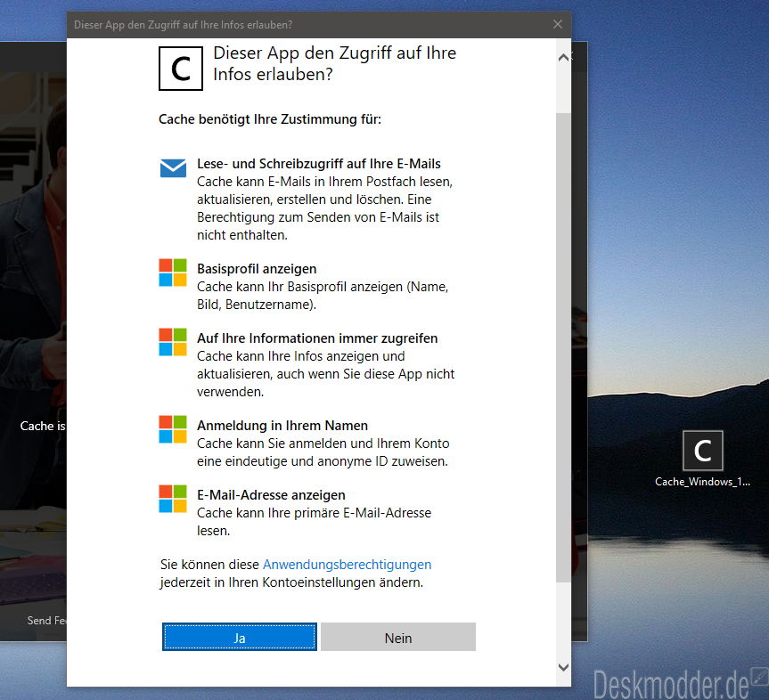
Task: Click 'Auf Ihre Informationen immer zugreifen' heading
Action: click(x=317, y=338)
